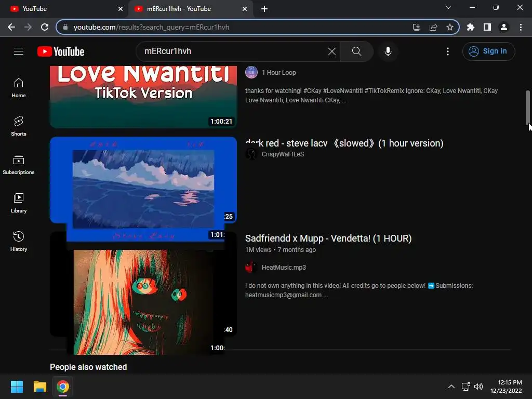Click the browser forward arrow
Image resolution: width=532 pixels, height=399 pixels.
28,27
